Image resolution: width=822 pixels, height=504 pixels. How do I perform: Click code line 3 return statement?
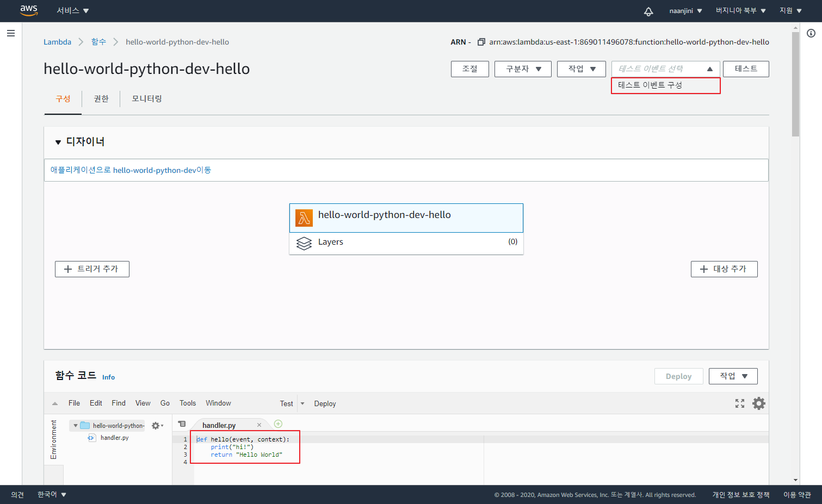pos(246,455)
